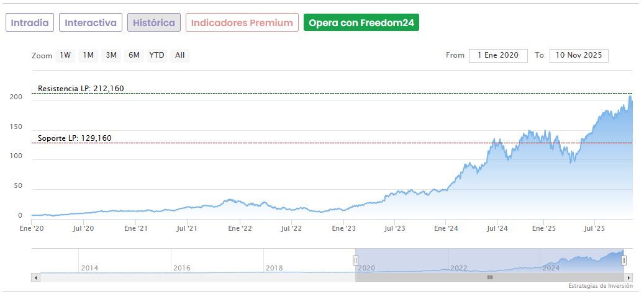Show All historical data

coord(179,55)
